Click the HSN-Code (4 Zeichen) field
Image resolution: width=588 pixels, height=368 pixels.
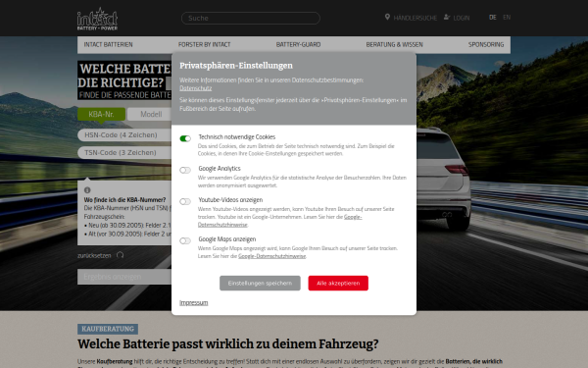pos(124,134)
